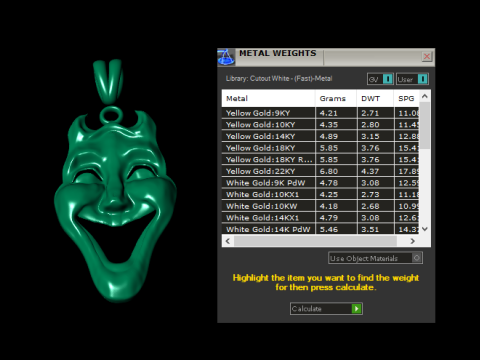Click the 4.37 DWT value

point(370,171)
